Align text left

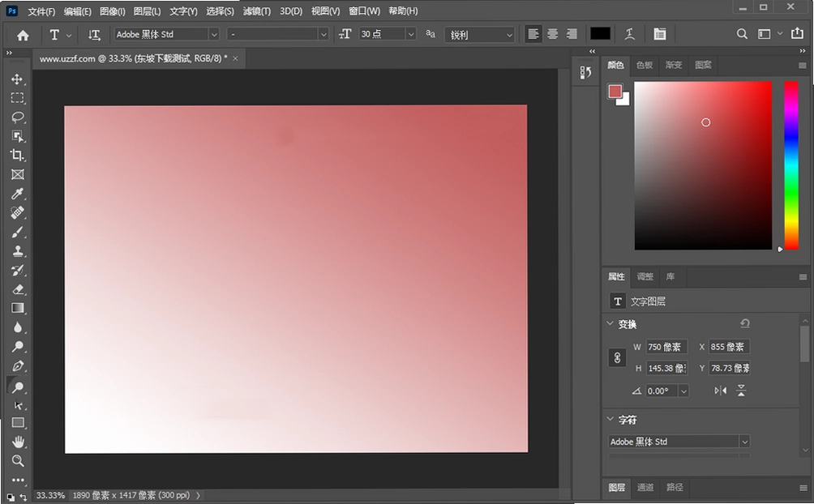click(x=533, y=34)
